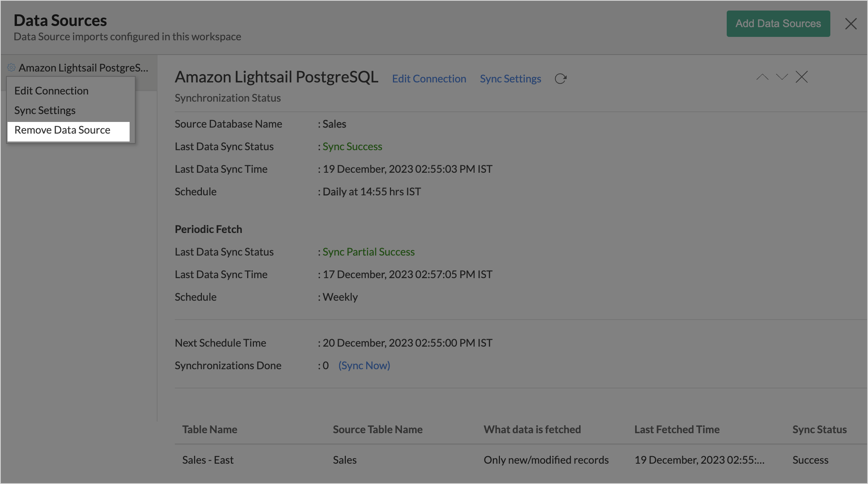Click the Sync Status column header
Viewport: 868px width, 484px height.
[x=819, y=429]
